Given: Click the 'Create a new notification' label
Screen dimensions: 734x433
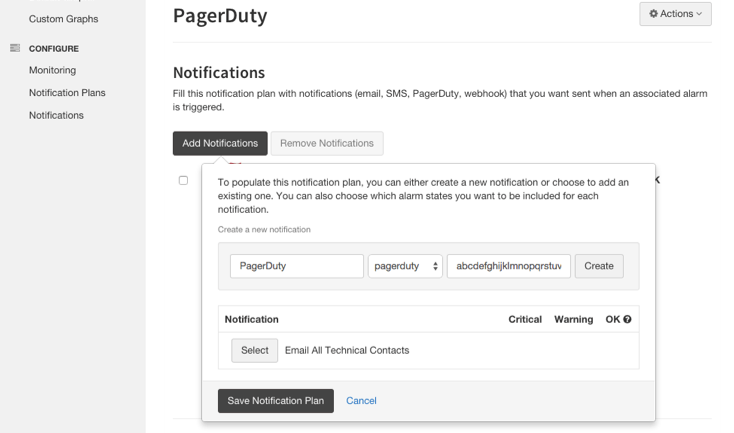Looking at the screenshot, I should click(x=264, y=229).
